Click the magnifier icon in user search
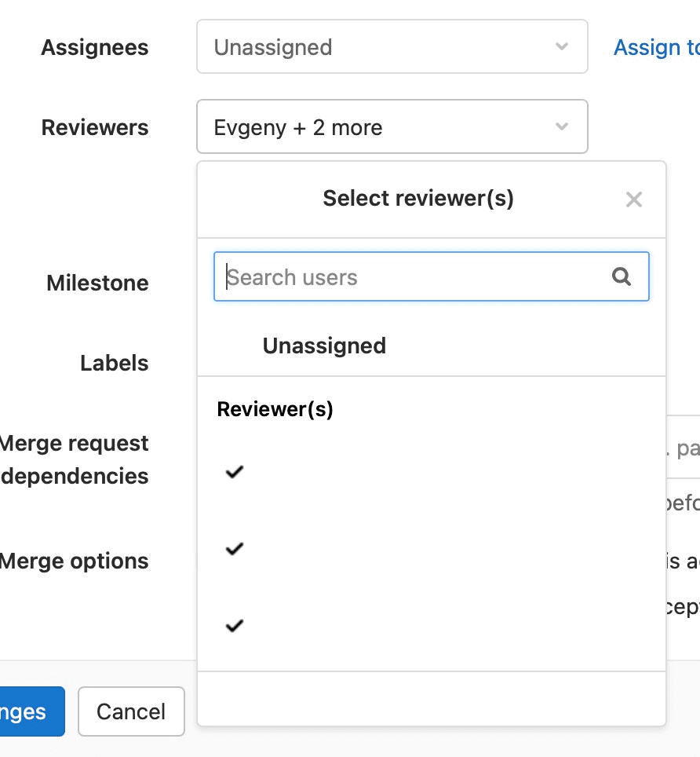Screen dimensions: 700x757 click(x=622, y=276)
